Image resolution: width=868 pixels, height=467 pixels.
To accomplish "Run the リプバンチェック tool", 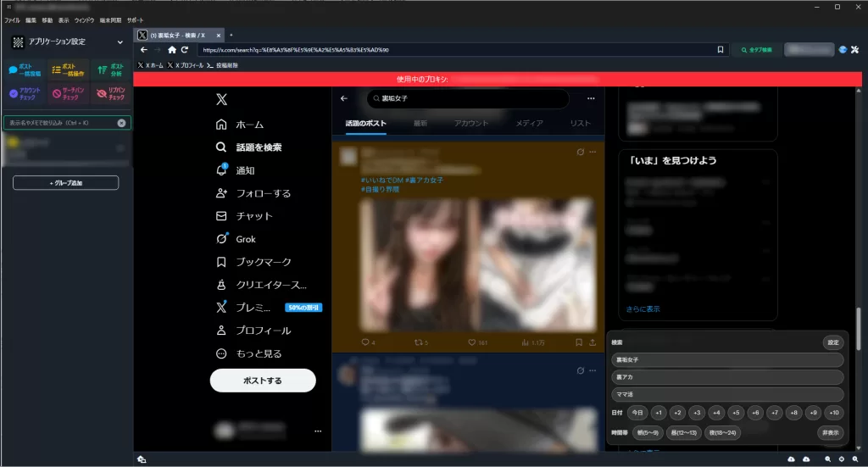I will point(111,93).
